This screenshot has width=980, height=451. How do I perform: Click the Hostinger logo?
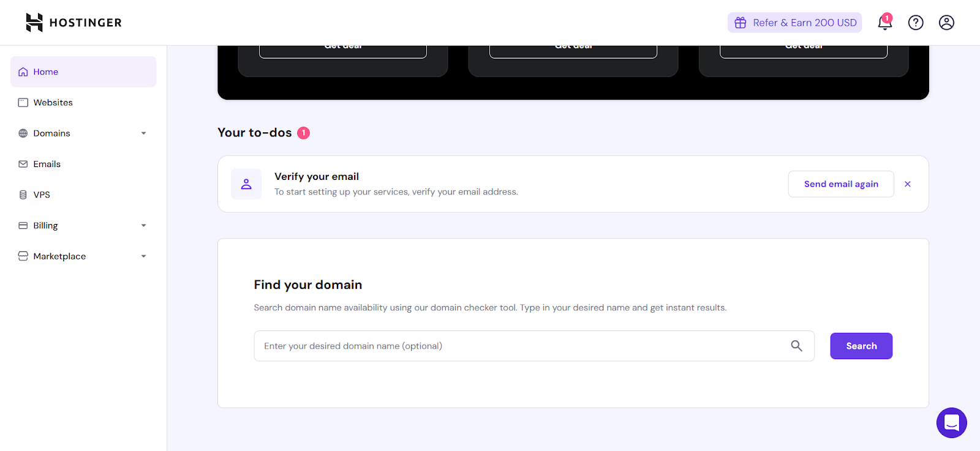73,23
